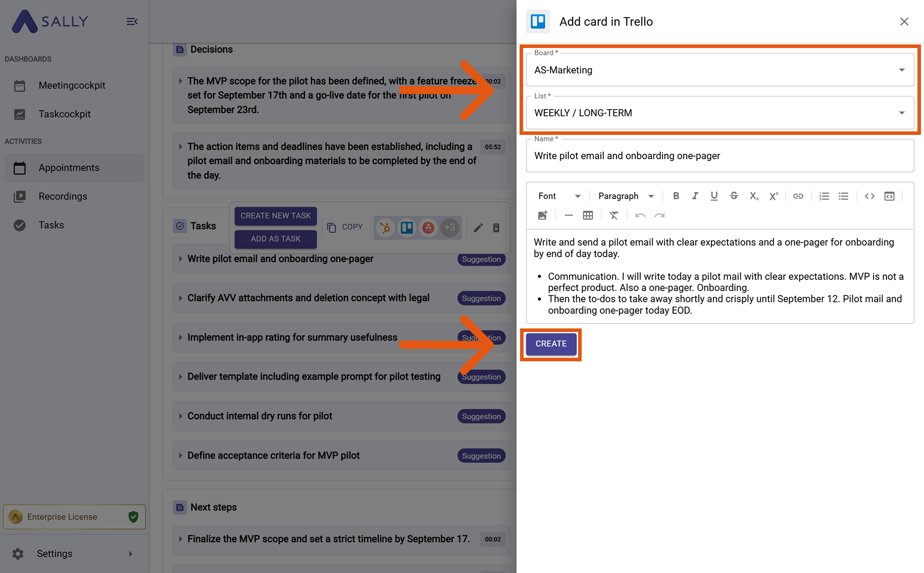Expand Conduct internal dry runs task

tap(180, 416)
